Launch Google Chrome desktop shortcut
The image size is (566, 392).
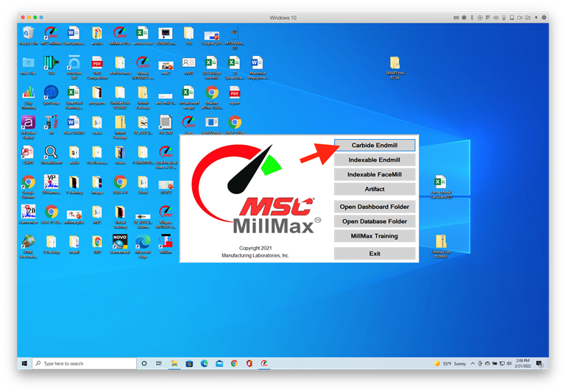(28, 187)
